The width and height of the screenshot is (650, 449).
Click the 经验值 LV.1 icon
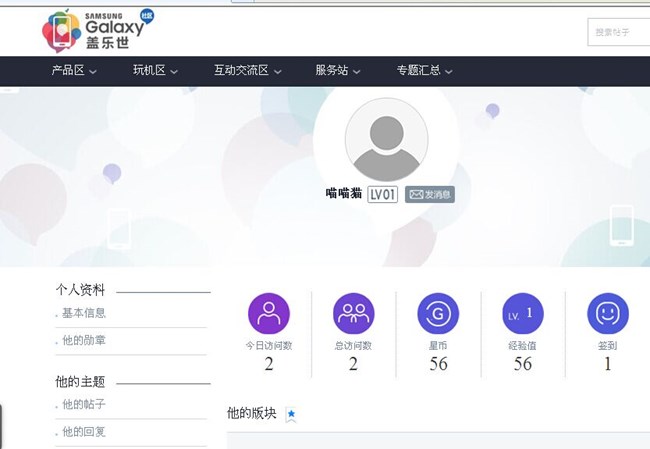pos(522,313)
